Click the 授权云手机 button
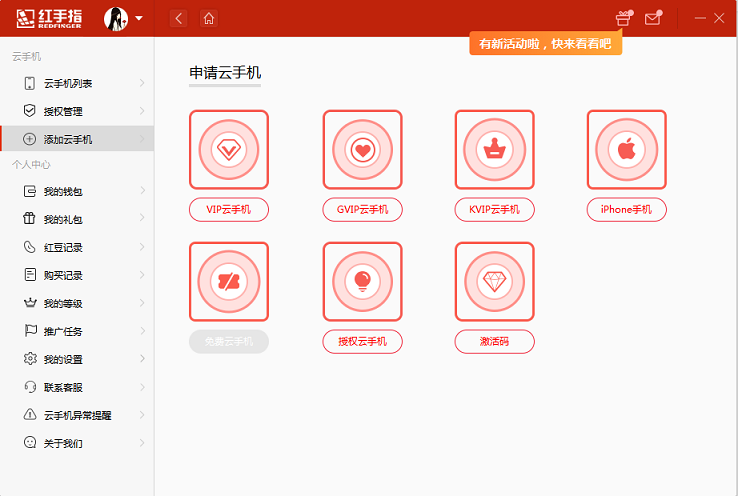This screenshot has height=496, width=738. point(362,341)
